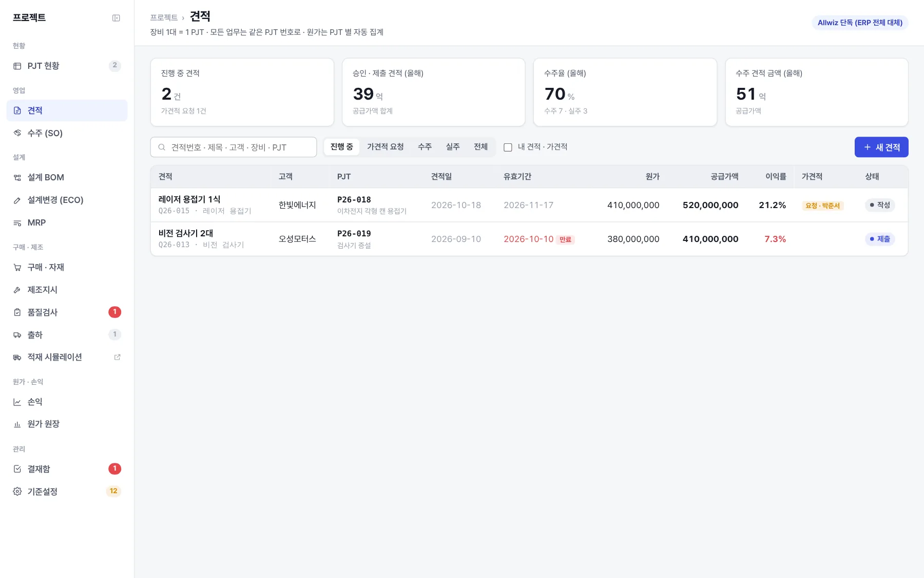Show the 전체 filter tab
The height and width of the screenshot is (578, 924).
tap(480, 147)
